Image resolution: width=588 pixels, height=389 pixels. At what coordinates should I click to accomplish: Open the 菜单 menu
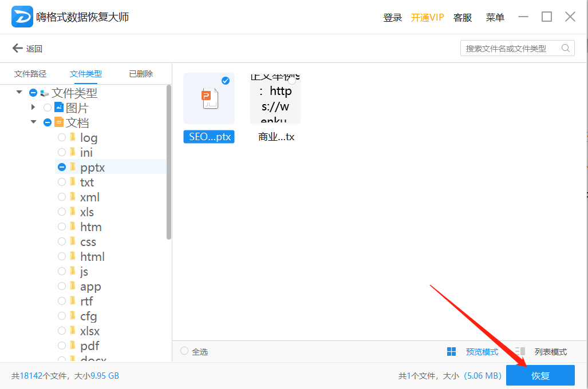pos(495,17)
